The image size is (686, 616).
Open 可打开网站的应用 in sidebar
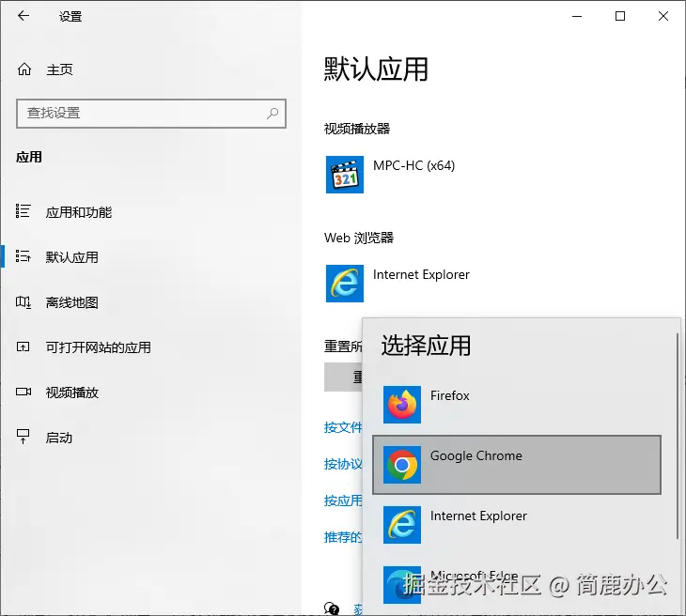[x=99, y=347]
